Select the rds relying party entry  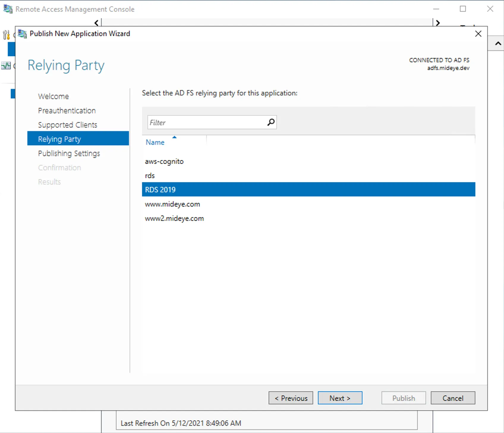point(150,176)
